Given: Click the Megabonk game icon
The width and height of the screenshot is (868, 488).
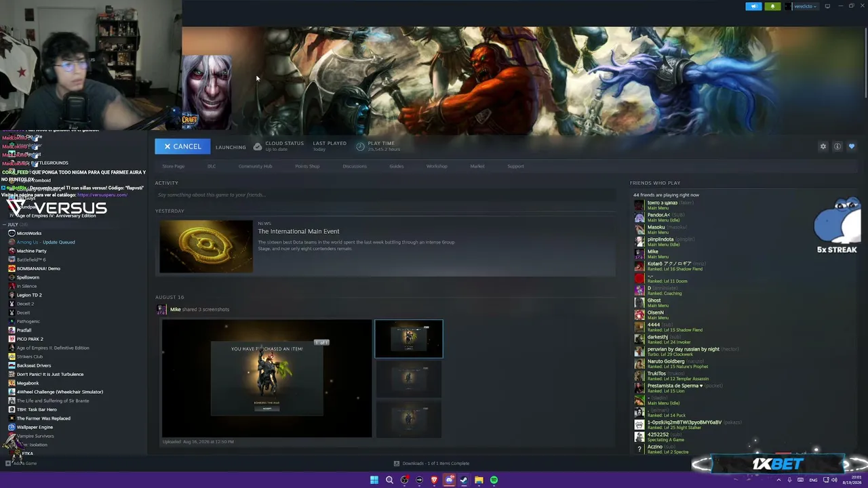Looking at the screenshot, I should coord(12,383).
